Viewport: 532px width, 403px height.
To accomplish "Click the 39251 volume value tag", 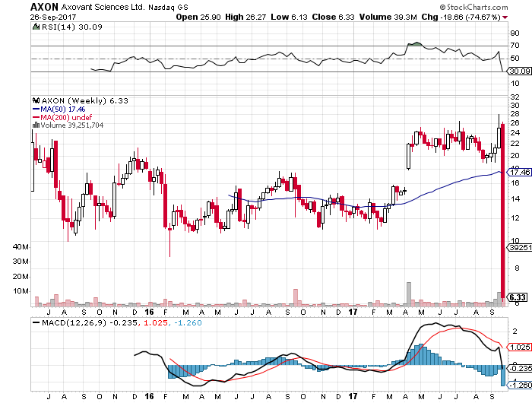I will (518, 247).
